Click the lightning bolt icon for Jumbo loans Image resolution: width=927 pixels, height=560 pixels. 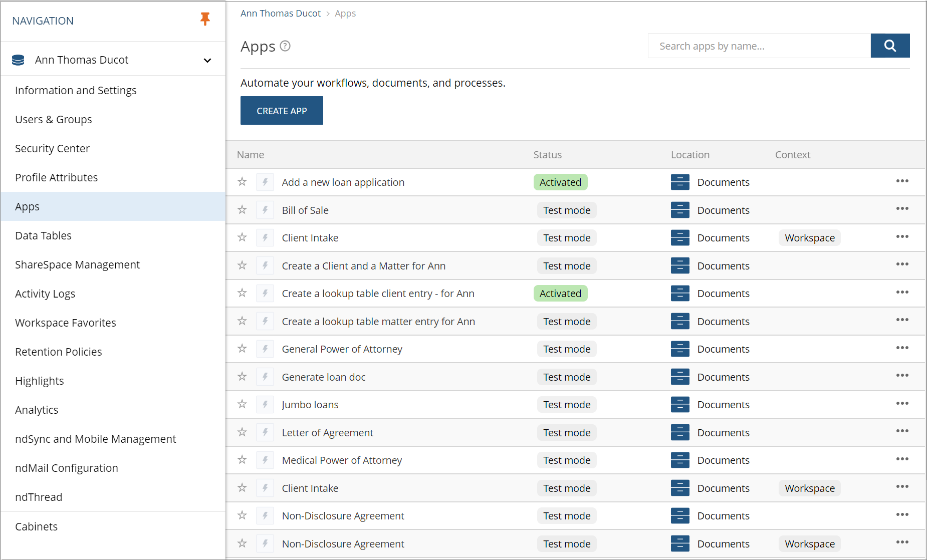[x=265, y=404]
